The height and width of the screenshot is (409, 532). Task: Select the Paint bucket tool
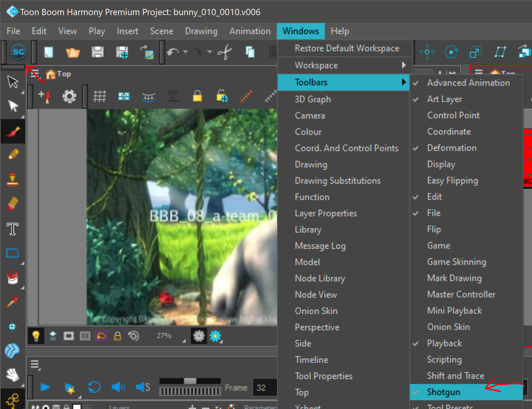(13, 277)
